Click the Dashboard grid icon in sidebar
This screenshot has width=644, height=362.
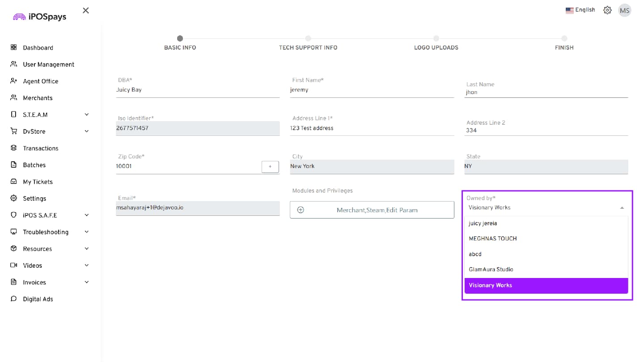(13, 47)
